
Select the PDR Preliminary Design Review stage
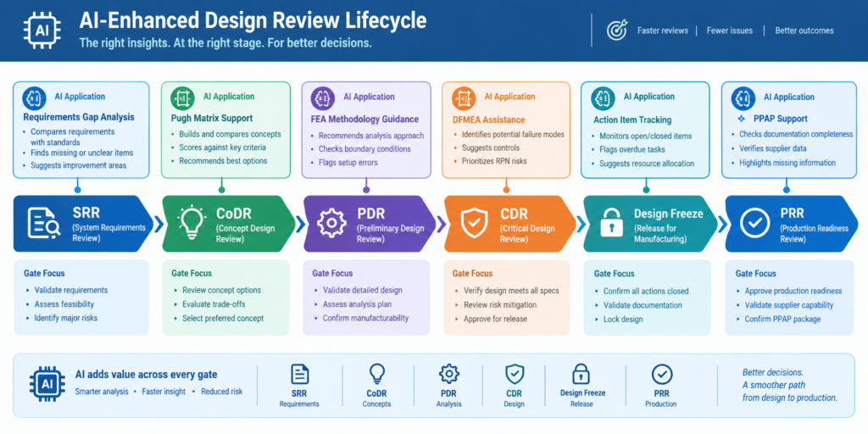click(370, 224)
